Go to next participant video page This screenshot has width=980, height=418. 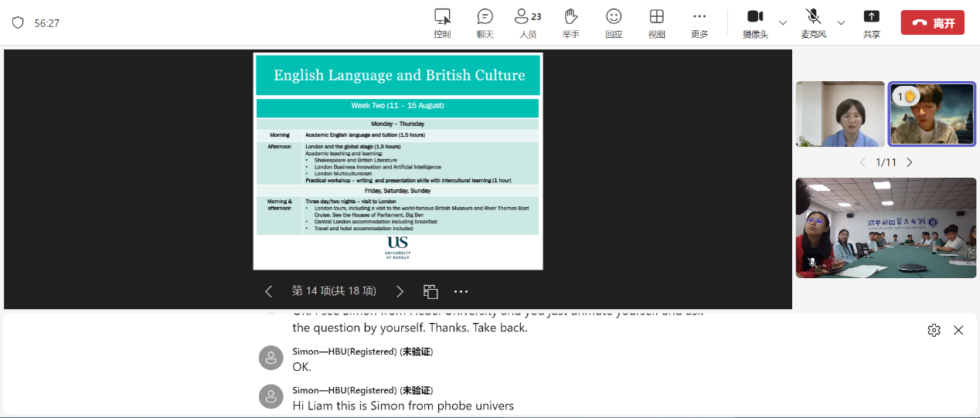coord(910,162)
